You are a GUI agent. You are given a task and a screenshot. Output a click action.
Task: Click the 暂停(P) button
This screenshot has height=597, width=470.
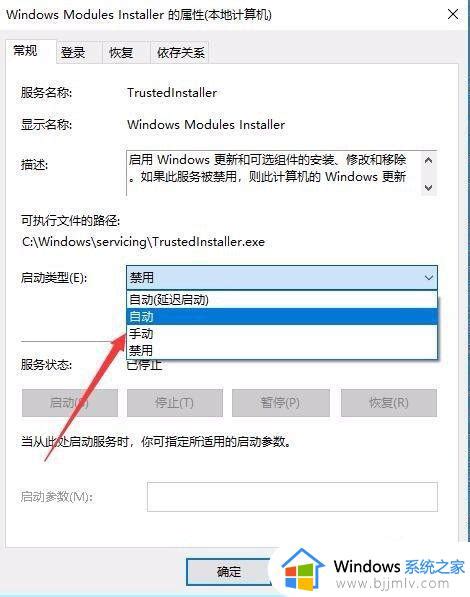[281, 402]
